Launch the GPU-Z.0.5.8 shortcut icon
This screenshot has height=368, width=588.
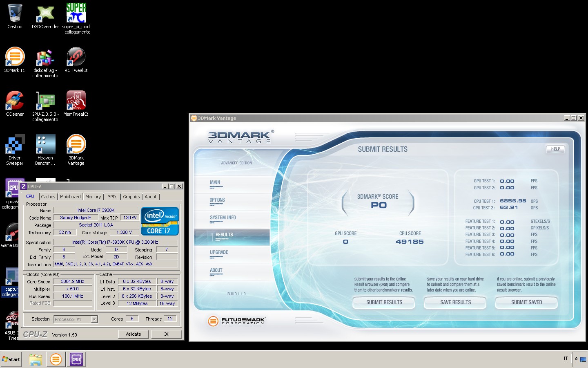click(45, 101)
